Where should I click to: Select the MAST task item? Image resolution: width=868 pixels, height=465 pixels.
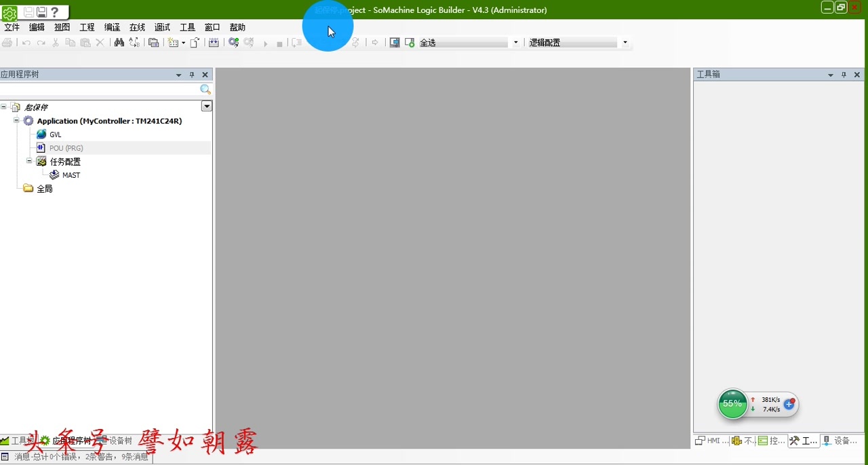tap(71, 175)
